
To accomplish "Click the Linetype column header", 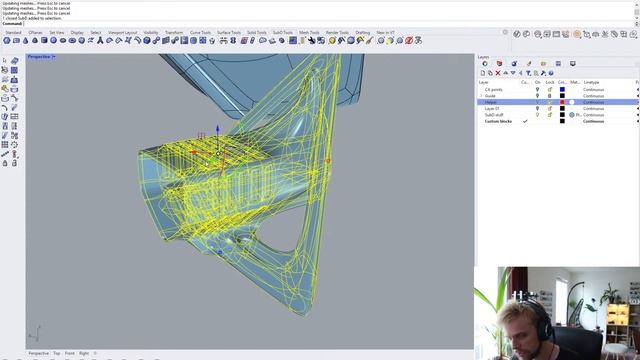I will [x=591, y=82].
